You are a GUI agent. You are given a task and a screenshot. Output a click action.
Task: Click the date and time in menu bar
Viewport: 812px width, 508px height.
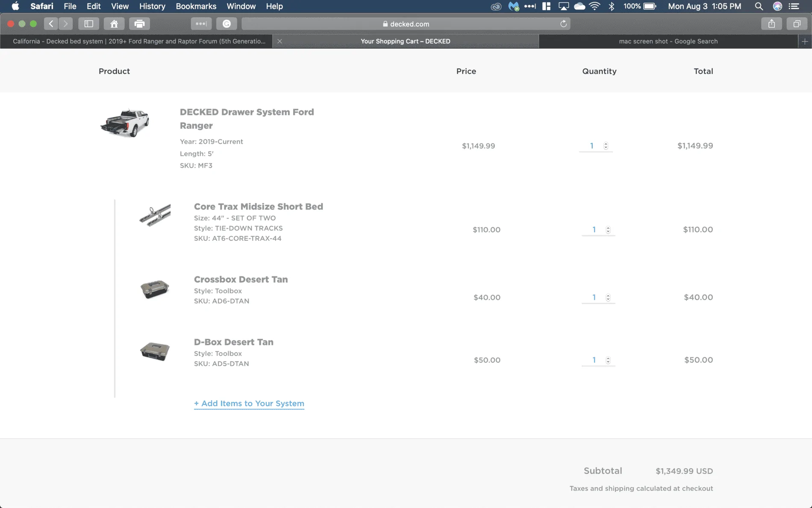pos(704,6)
